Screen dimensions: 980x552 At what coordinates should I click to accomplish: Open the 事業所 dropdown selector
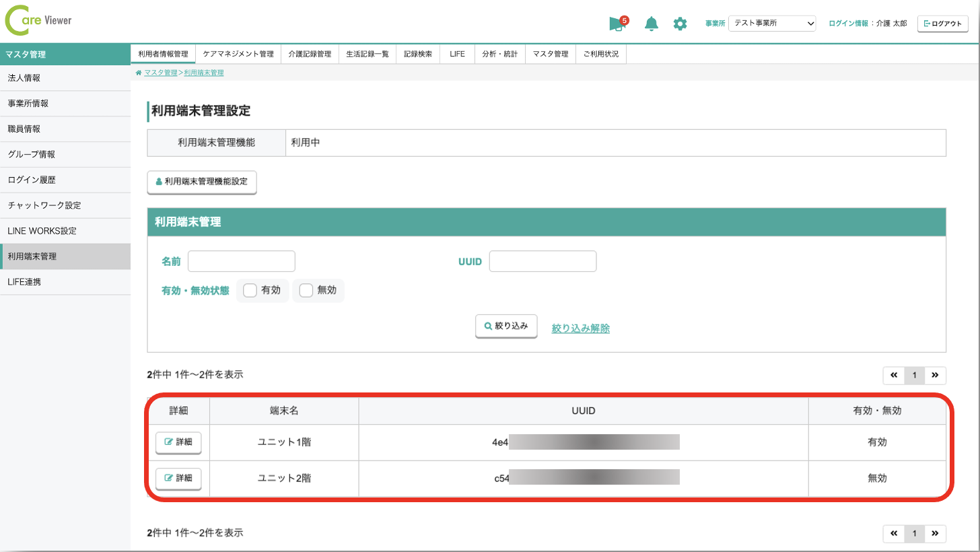[772, 24]
